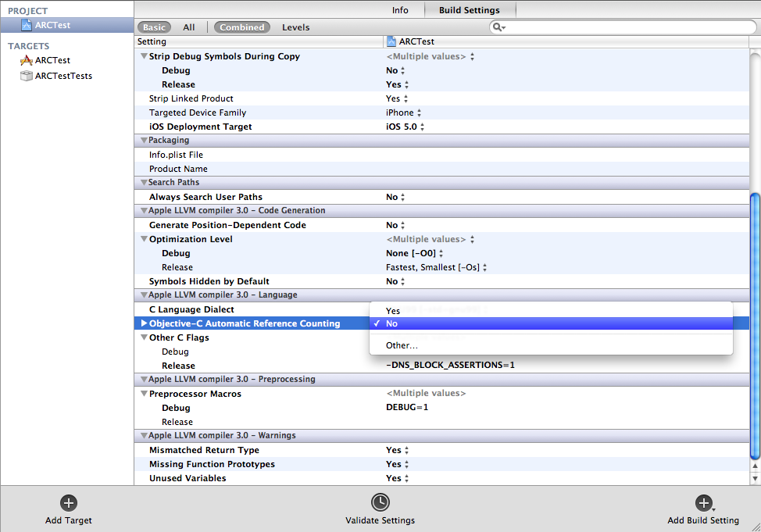
Task: Choose Yes in the ARC popup menu
Action: click(x=551, y=311)
